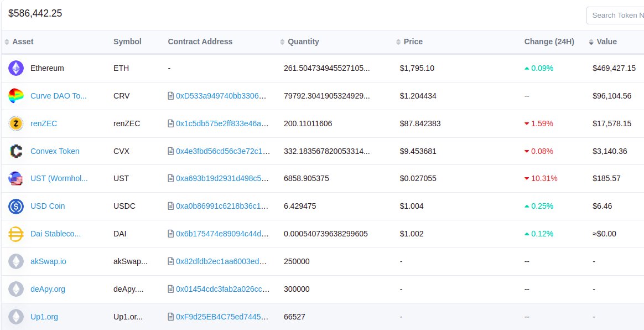The image size is (644, 330).
Task: Click contract document icon in DAI row
Action: 171,234
